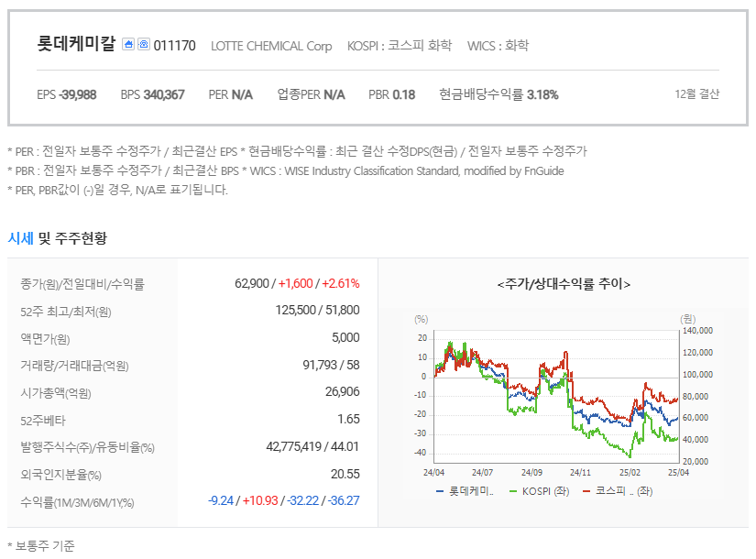This screenshot has height=559, width=756.
Task: Select shares outstanding 42,775,419 / 44.01
Action: pyautogui.click(x=312, y=446)
